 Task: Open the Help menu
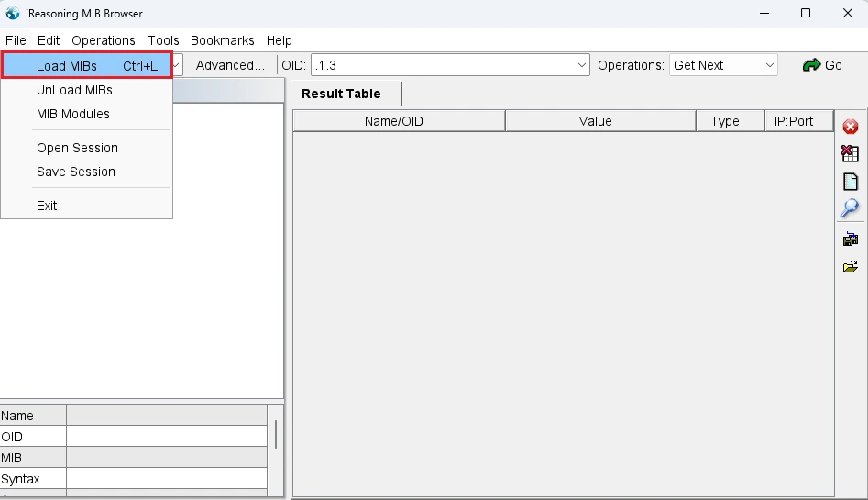pyautogui.click(x=279, y=40)
